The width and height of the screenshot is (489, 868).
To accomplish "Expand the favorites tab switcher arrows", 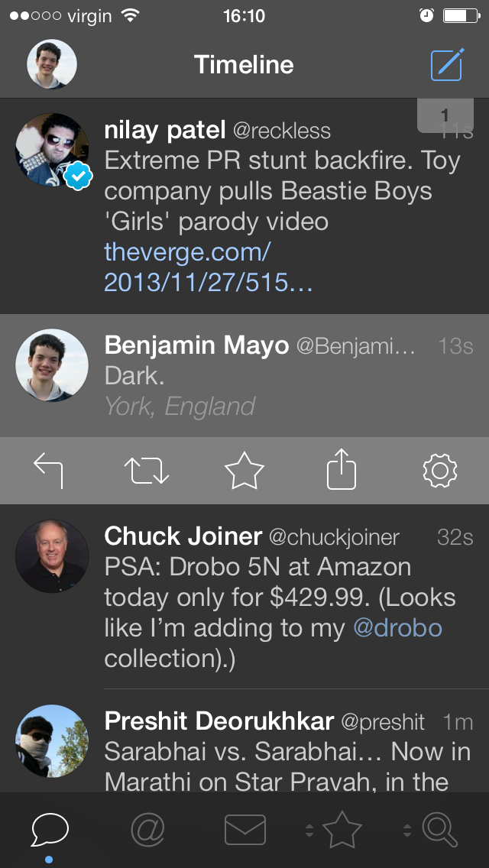I will tap(309, 831).
